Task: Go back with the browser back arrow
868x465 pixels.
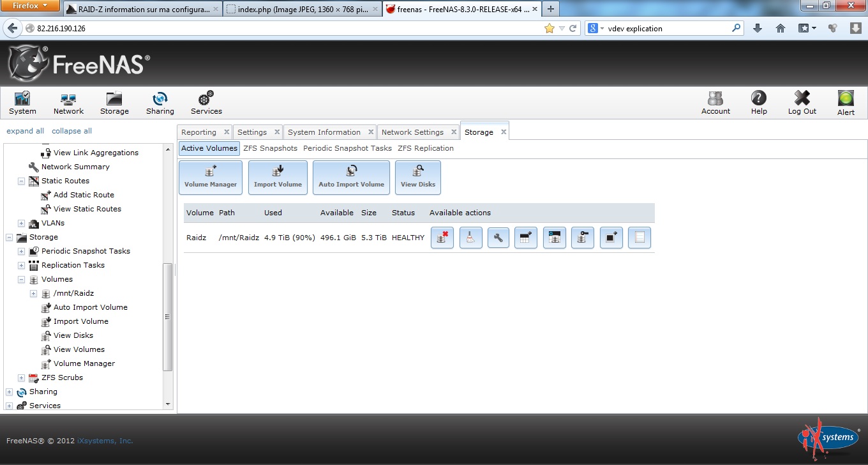Action: (12, 28)
